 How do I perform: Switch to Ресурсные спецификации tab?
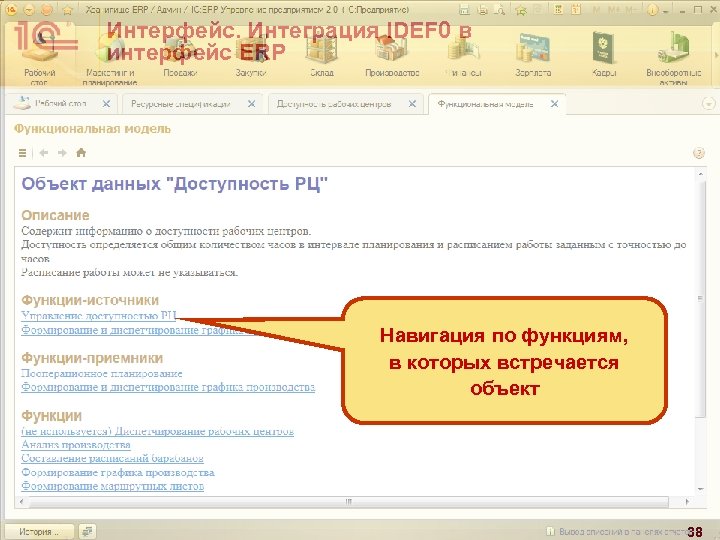click(x=181, y=104)
